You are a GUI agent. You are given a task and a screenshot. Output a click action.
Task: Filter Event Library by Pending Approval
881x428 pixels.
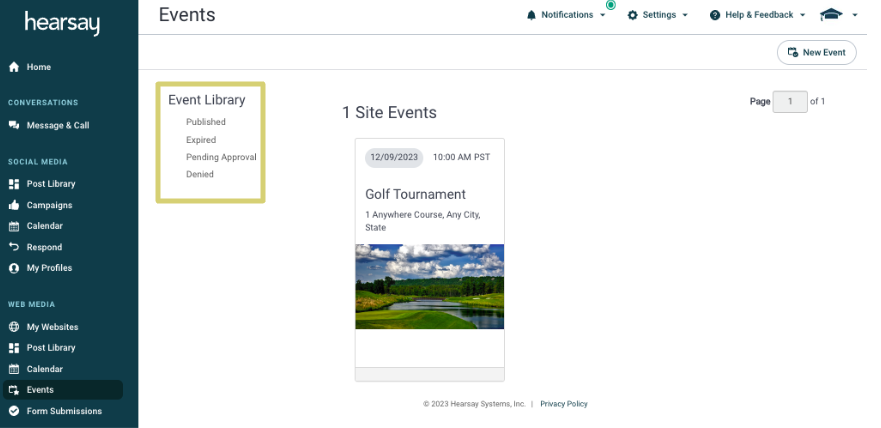coord(221,157)
